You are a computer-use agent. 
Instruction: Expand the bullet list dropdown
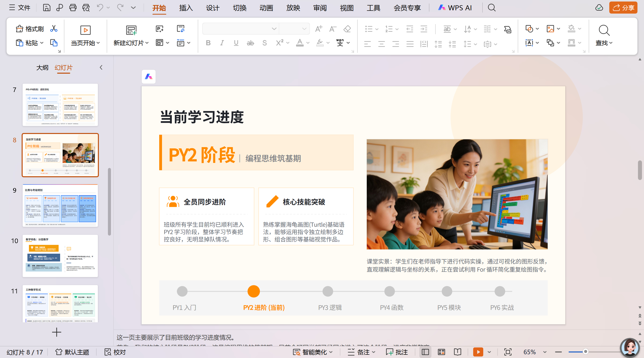[x=377, y=29]
